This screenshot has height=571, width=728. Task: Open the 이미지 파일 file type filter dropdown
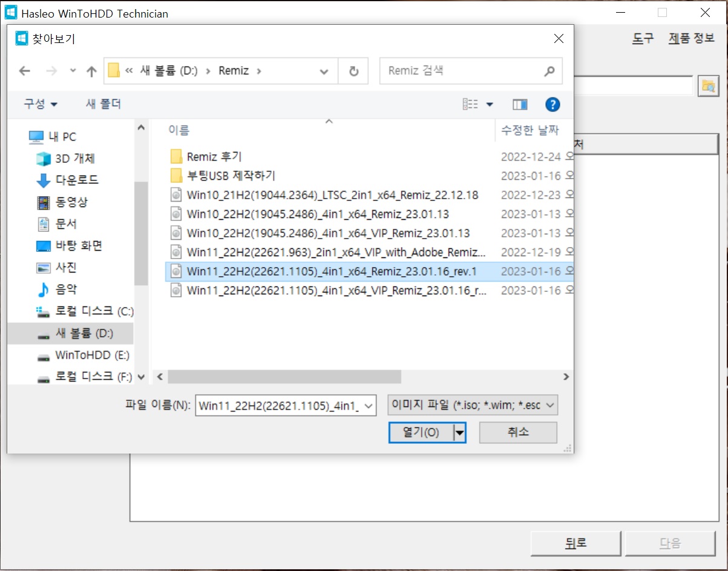click(x=473, y=405)
